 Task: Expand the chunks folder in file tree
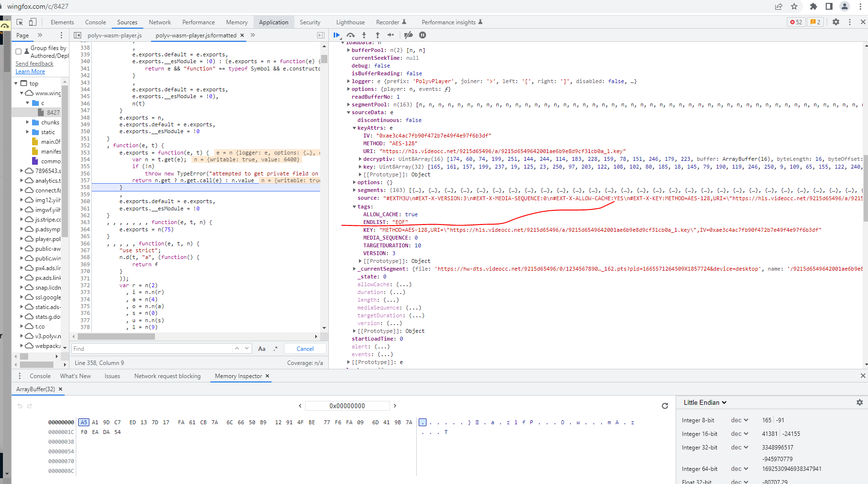tap(28, 122)
